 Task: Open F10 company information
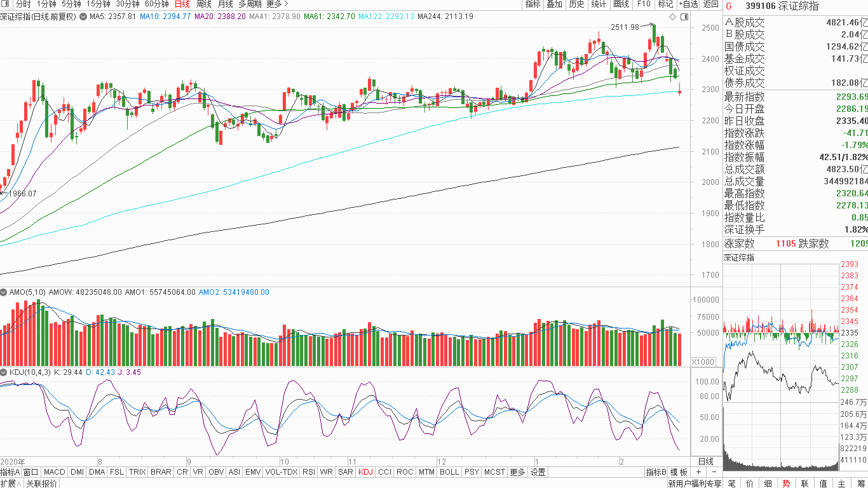644,4
